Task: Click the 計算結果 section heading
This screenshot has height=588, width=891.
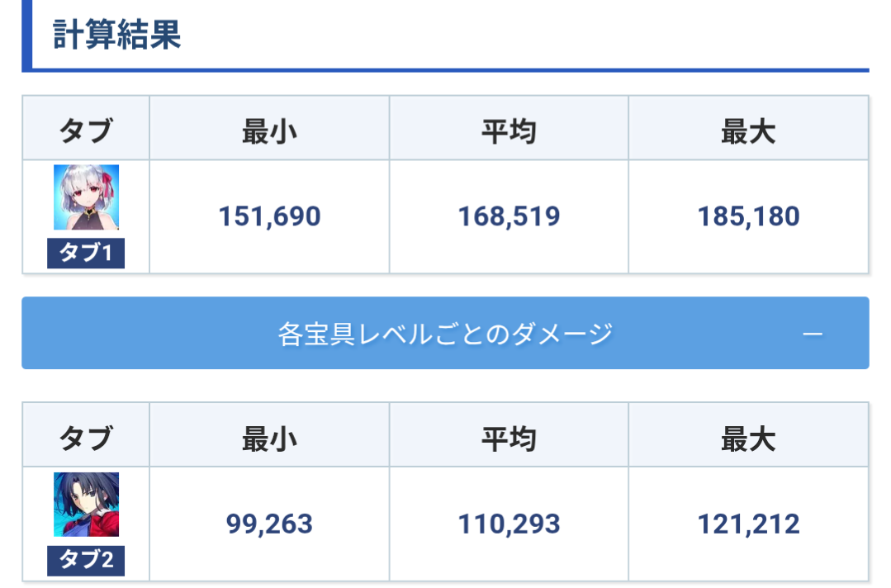Action: (x=116, y=35)
